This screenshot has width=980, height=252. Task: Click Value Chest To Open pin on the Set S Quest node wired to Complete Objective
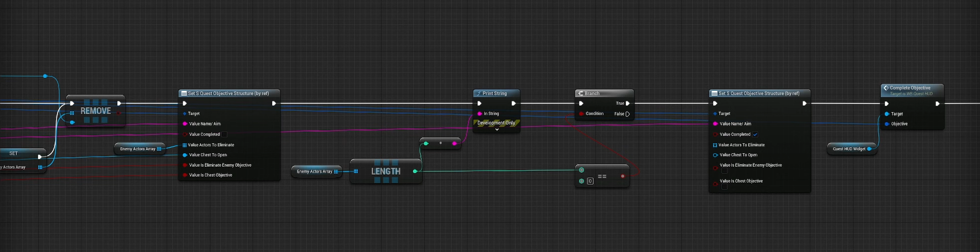point(715,155)
